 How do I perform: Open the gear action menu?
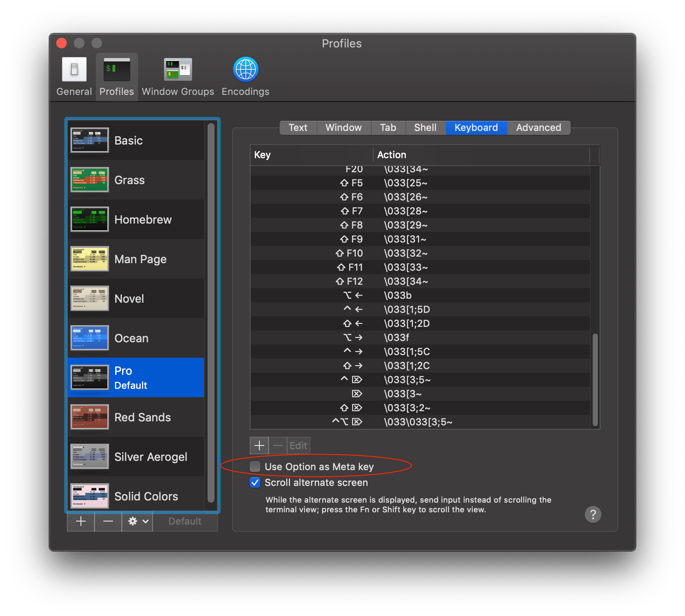click(x=137, y=521)
